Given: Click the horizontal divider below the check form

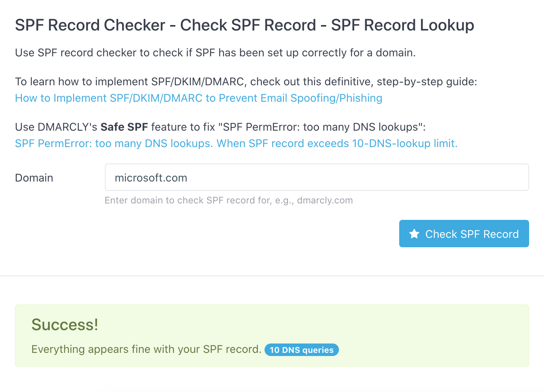Looking at the screenshot, I should point(272,276).
